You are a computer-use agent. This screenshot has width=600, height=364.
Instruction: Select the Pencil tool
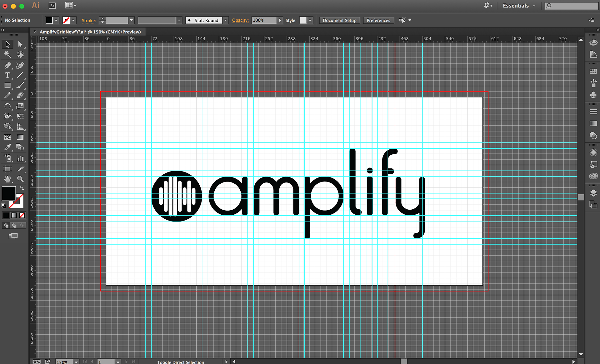7,96
